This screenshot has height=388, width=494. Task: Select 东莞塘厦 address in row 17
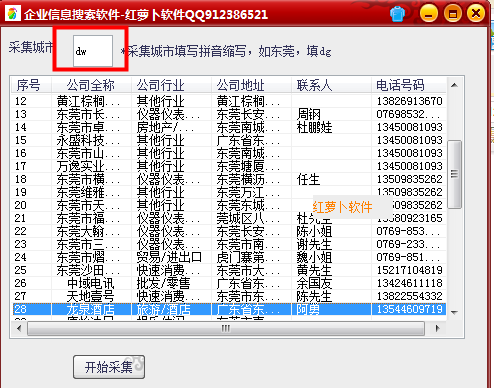(248, 166)
